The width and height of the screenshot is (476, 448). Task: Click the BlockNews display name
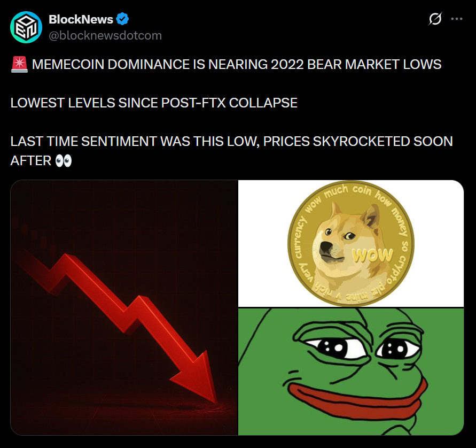tap(81, 19)
